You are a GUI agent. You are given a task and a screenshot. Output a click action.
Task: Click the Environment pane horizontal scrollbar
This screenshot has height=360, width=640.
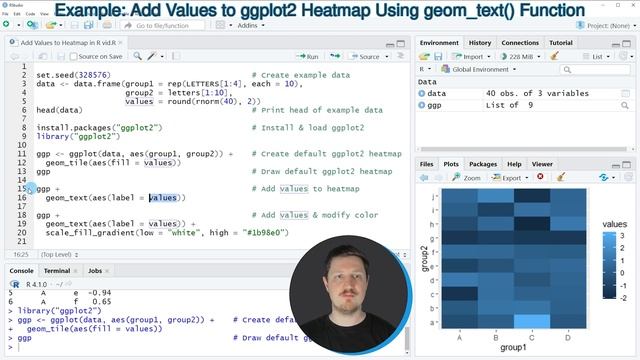pyautogui.click(x=524, y=149)
